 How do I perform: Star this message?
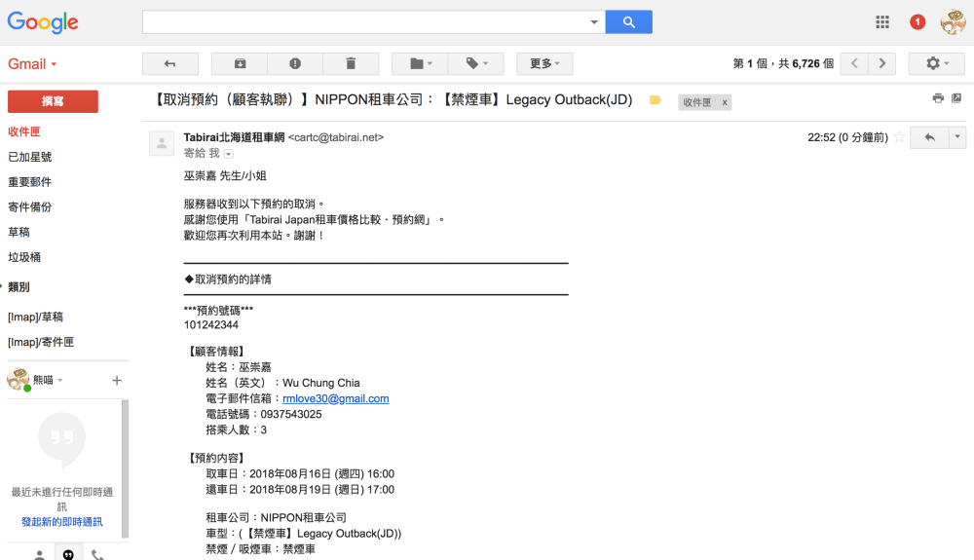point(899,137)
